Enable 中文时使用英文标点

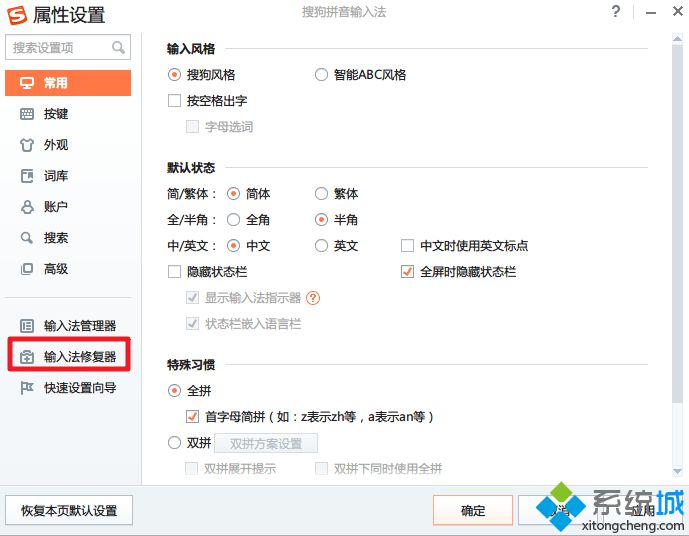tap(407, 245)
